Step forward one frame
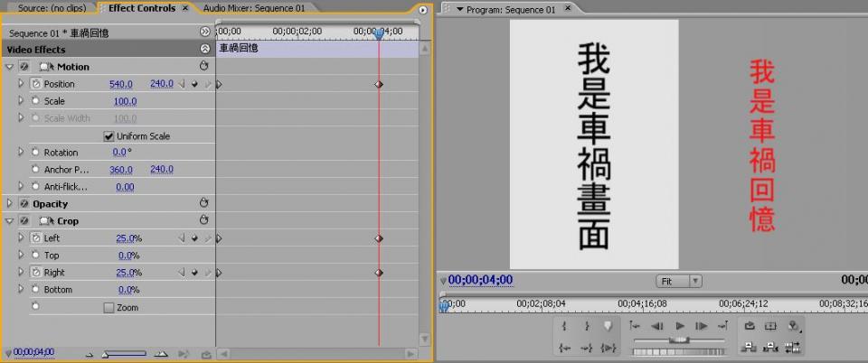The image size is (868, 363). [702, 326]
